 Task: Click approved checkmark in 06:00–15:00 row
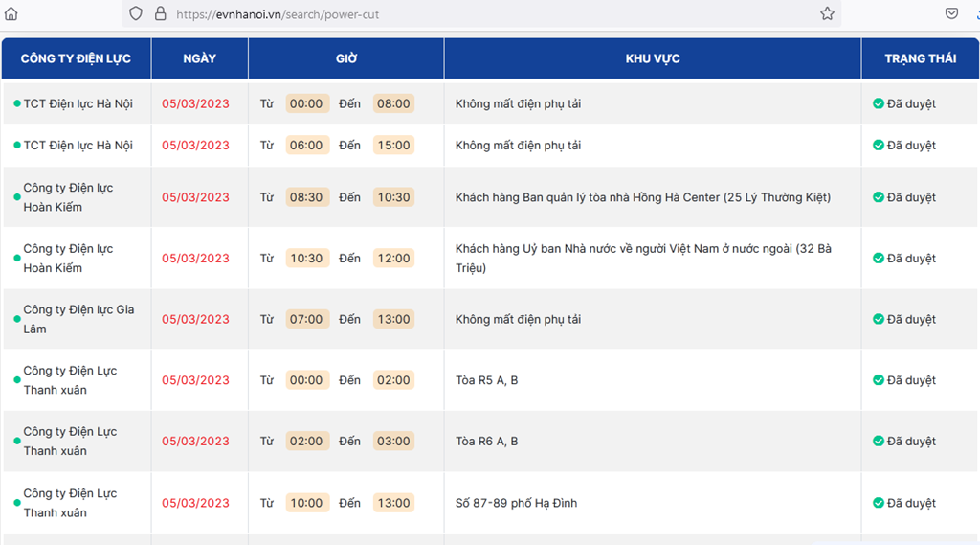pos(879,146)
